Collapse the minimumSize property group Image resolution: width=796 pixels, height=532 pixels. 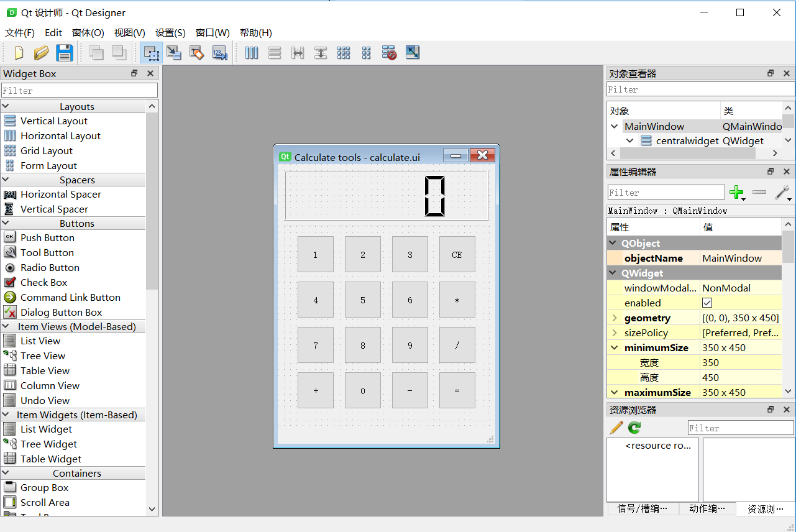coord(615,347)
